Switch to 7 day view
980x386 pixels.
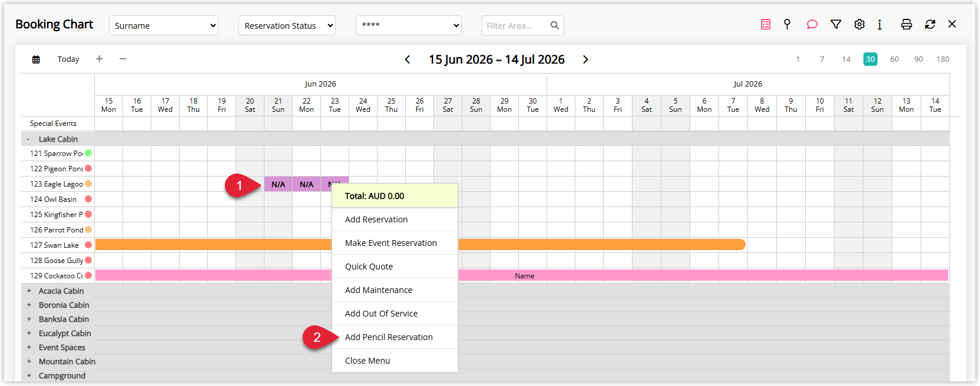[x=822, y=59]
